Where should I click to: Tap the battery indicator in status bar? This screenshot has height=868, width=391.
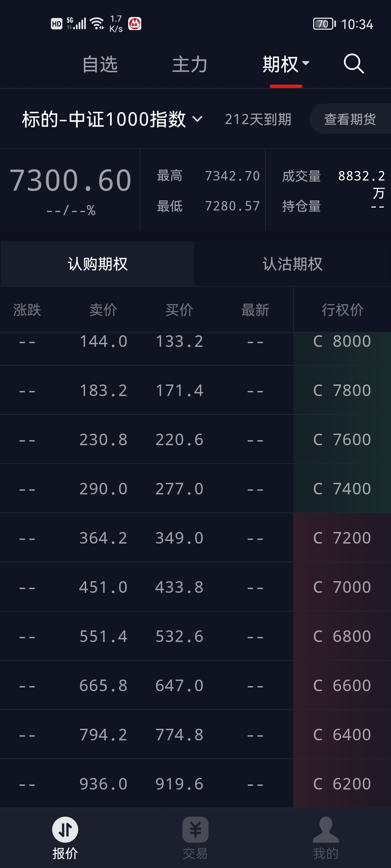click(324, 24)
